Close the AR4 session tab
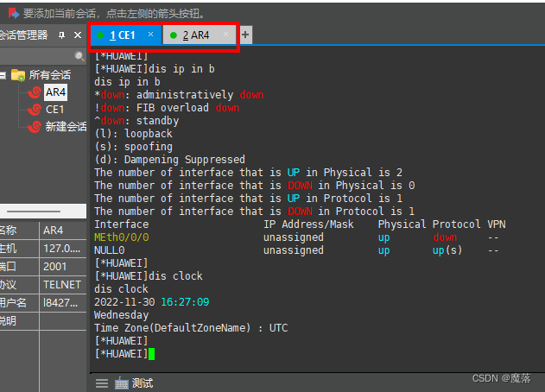This screenshot has height=392, width=545. click(x=226, y=35)
